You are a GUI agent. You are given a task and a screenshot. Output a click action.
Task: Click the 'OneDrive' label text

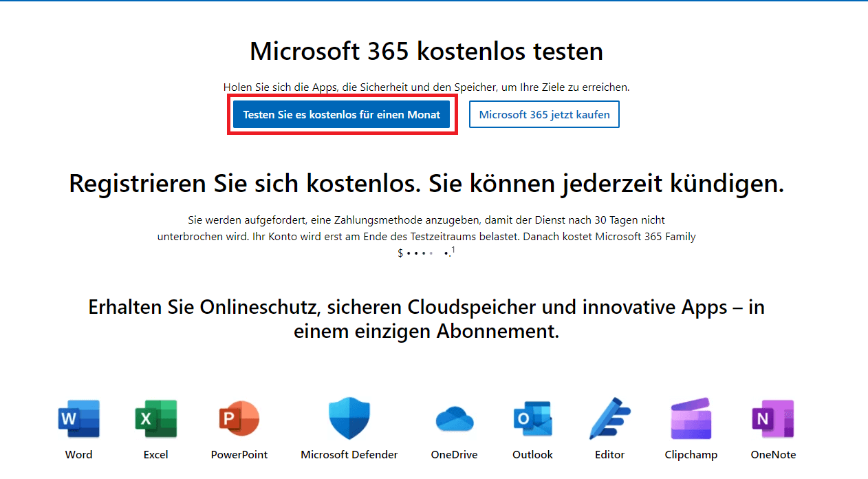pyautogui.click(x=455, y=455)
